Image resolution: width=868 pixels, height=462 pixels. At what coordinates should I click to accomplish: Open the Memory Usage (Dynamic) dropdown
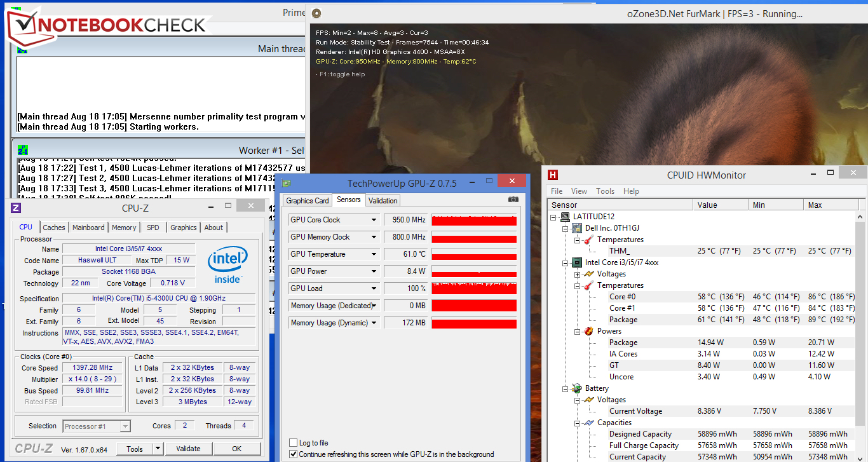[374, 323]
